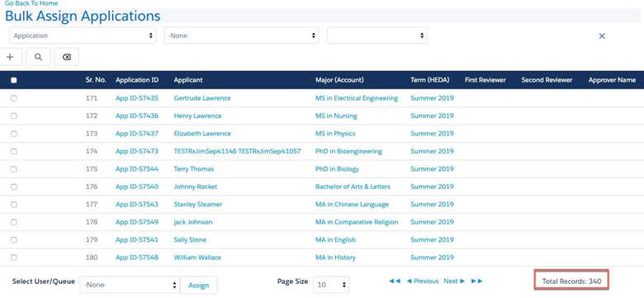Screen dimensions: 644x298
Task: Expand the -None- field filter dropdown
Action: pyautogui.click(x=241, y=35)
